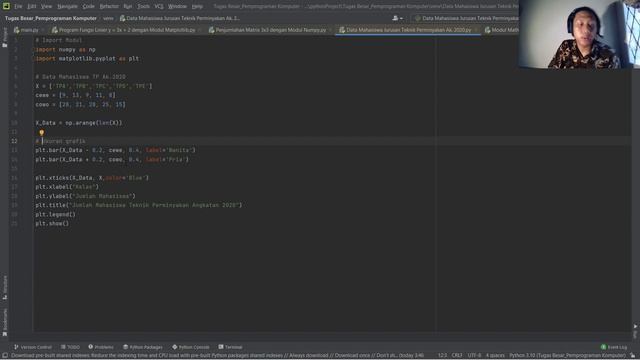The height and width of the screenshot is (360, 640).
Task: Close the Data Mahasiswa Ak. 2020.py tab
Action: point(476,30)
